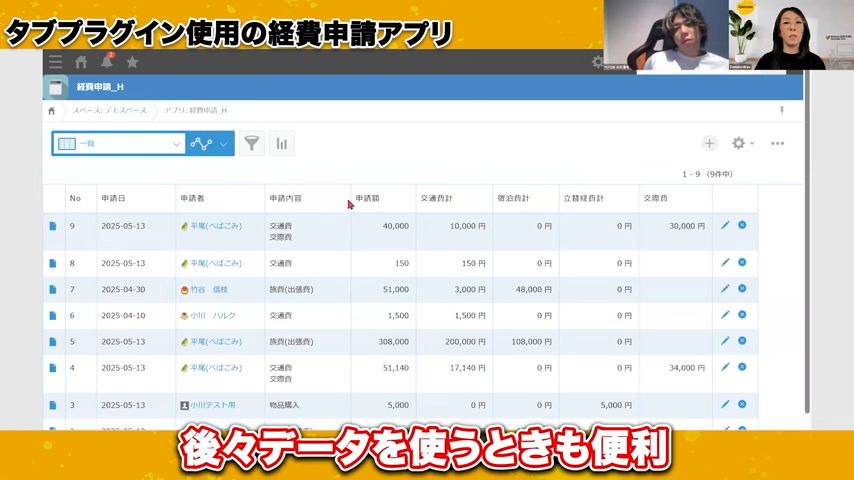
Task: Delete record No 8 with x icon
Action: (742, 262)
